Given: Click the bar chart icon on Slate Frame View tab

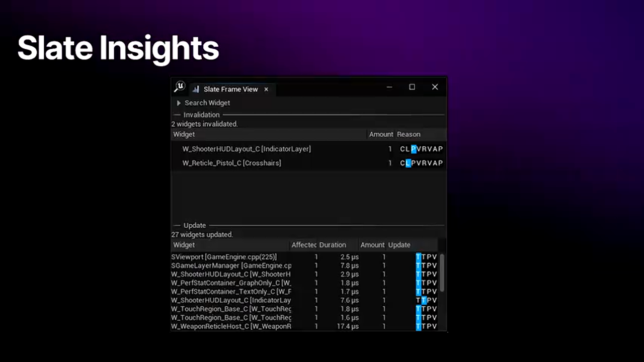Looking at the screenshot, I should coord(196,89).
